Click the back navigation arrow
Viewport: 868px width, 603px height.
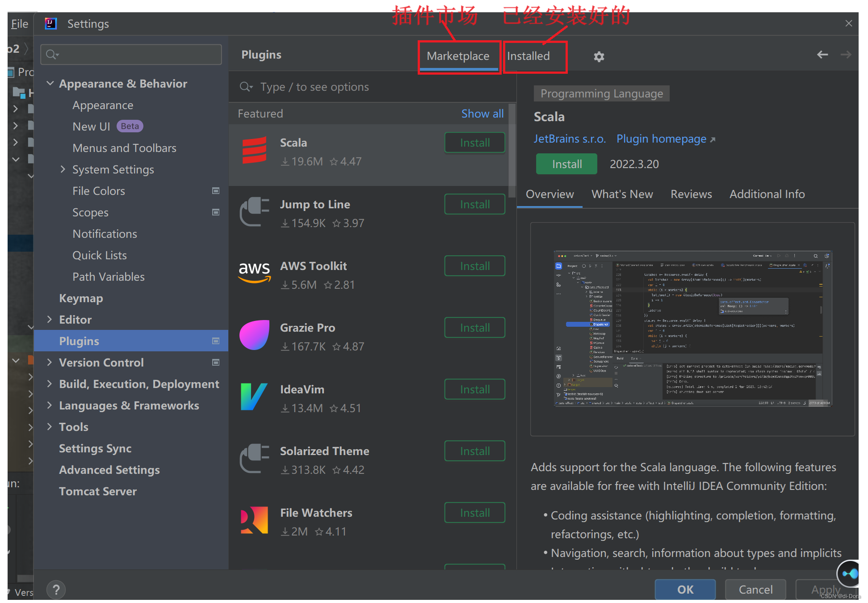tap(822, 55)
